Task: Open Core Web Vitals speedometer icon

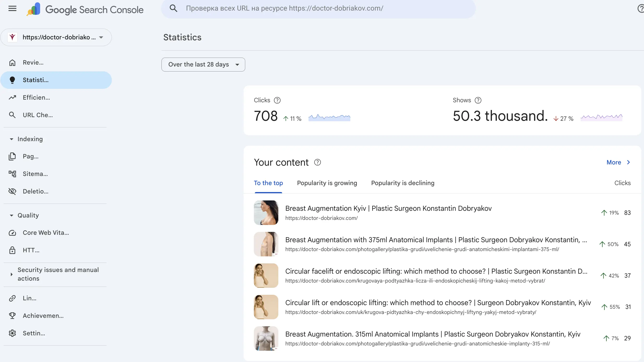Action: click(12, 233)
